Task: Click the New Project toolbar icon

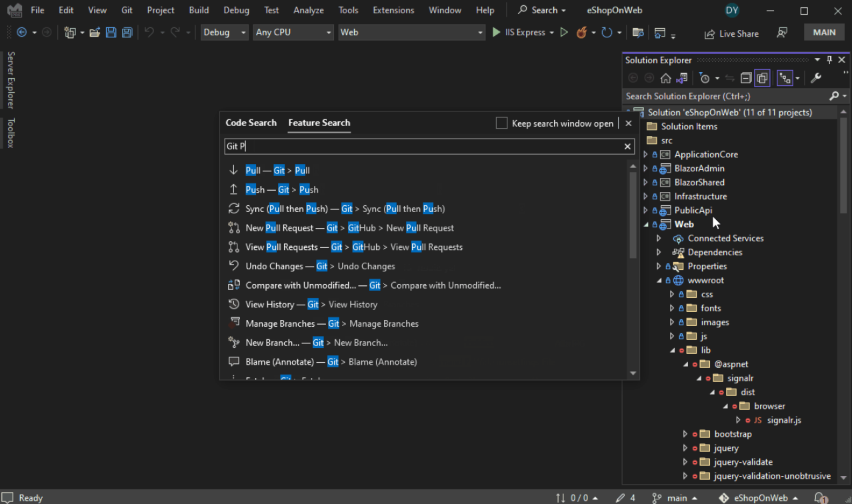Action: coord(69,32)
